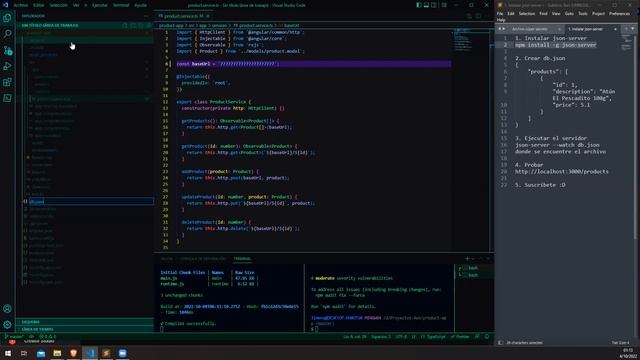
Task: Toggle the secondary side bar layout icon
Action: click(433, 5)
